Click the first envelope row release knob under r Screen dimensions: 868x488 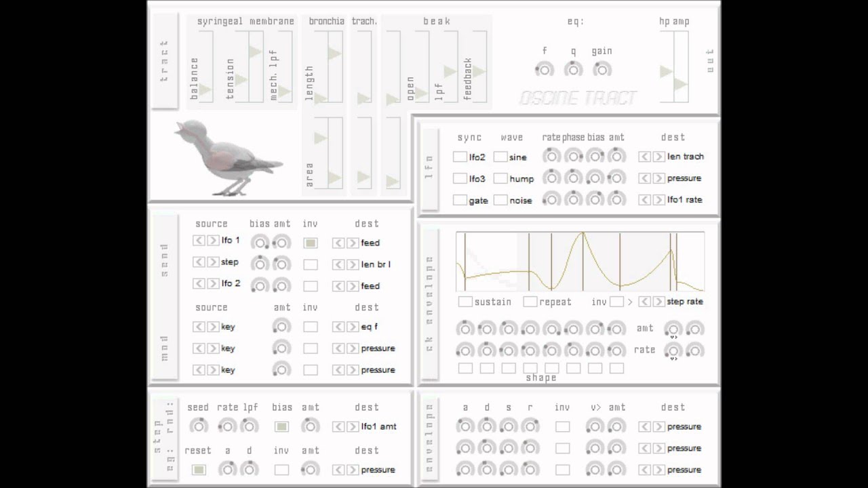pyautogui.click(x=530, y=426)
